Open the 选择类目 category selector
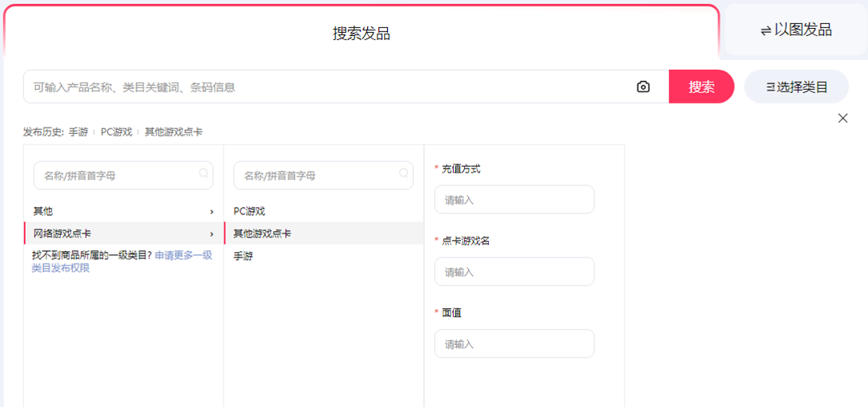 pyautogui.click(x=796, y=87)
